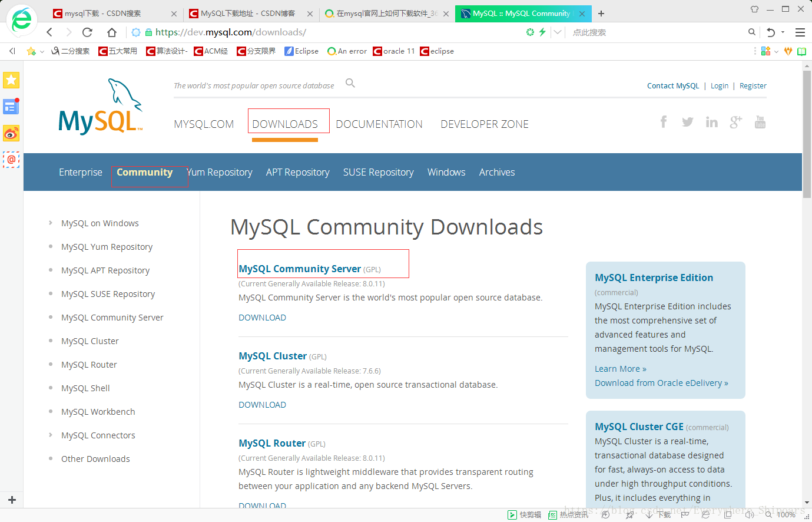Open the browser hamburger menu
812x522 pixels.
coord(800,32)
